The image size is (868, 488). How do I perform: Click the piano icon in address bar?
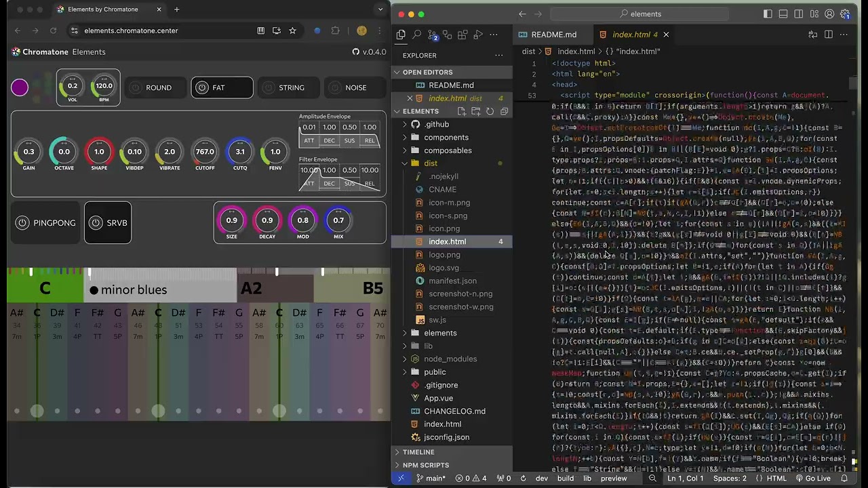pyautogui.click(x=261, y=30)
